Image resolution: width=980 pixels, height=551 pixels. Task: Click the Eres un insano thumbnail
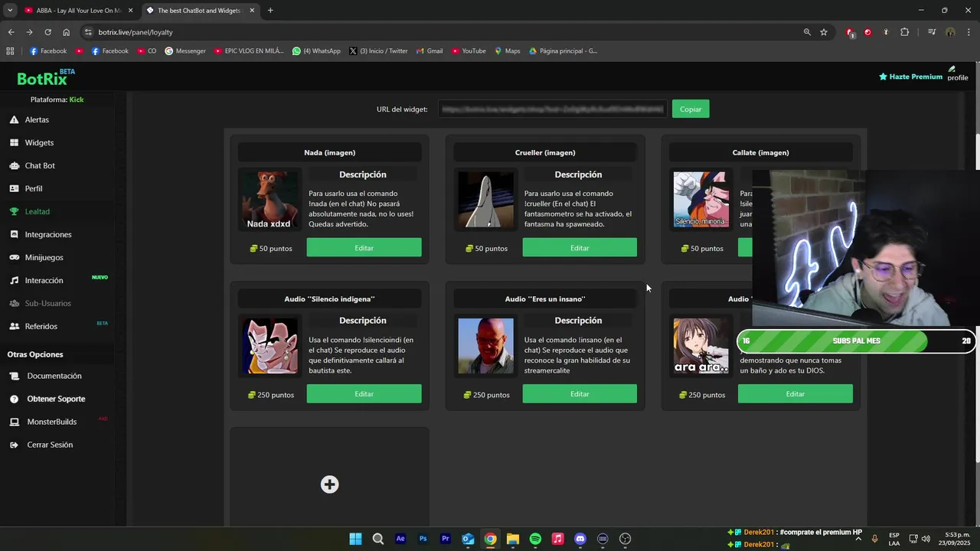coord(485,346)
